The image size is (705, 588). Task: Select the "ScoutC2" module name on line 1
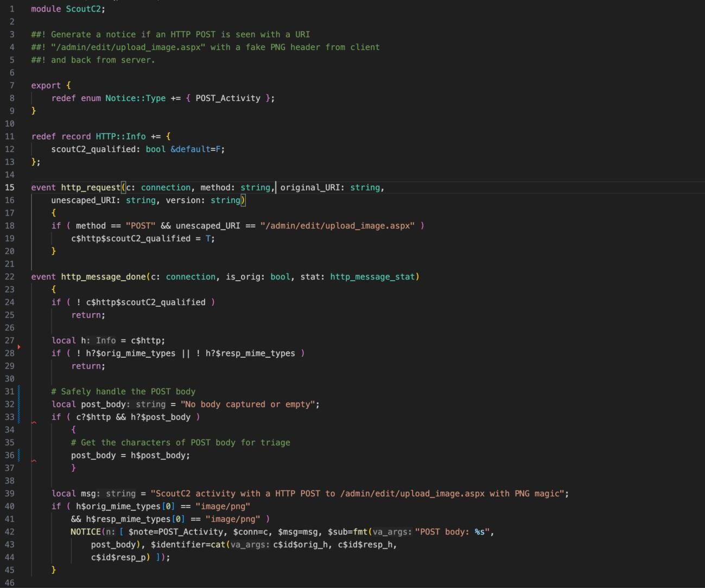(83, 9)
